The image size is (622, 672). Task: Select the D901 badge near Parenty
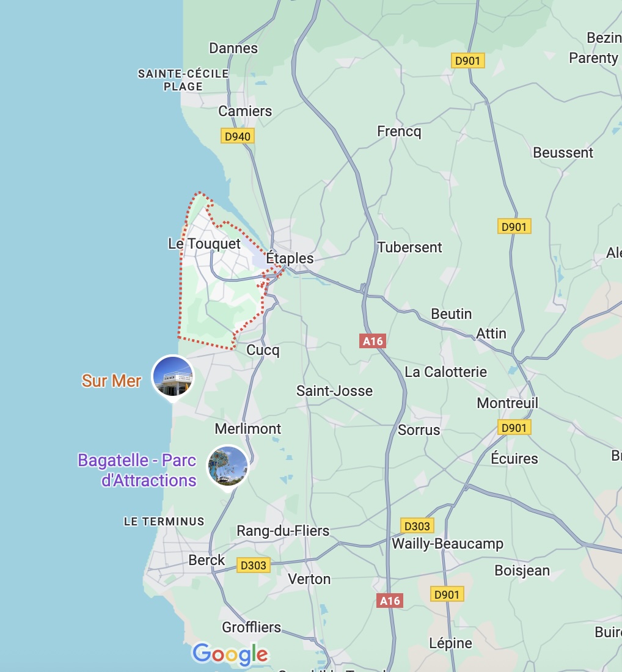point(467,60)
